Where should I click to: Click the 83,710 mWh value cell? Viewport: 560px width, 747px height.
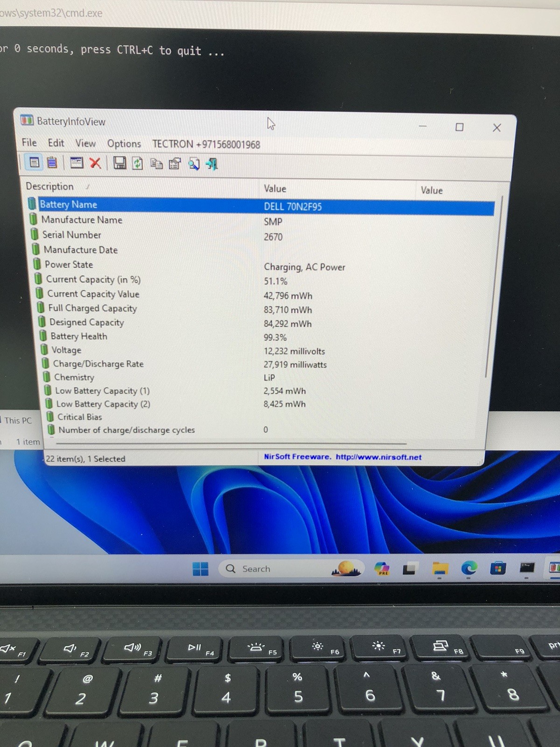(x=288, y=310)
